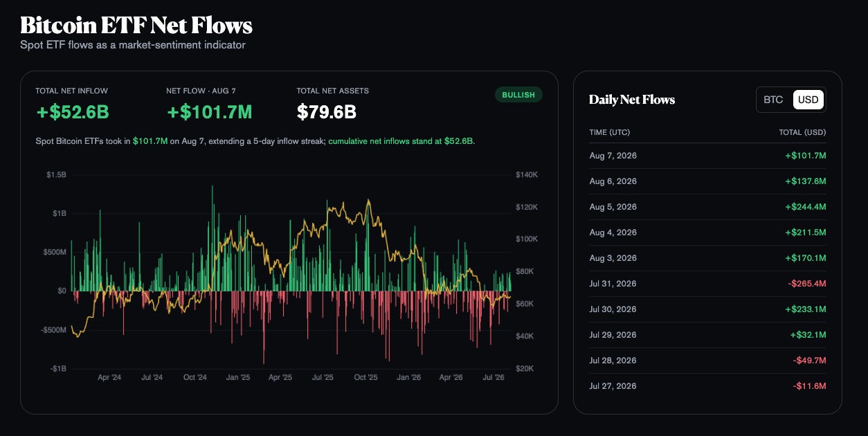Screen dimensions: 868x436
Task: Click the TOTAL (USD) column header
Action: point(802,132)
